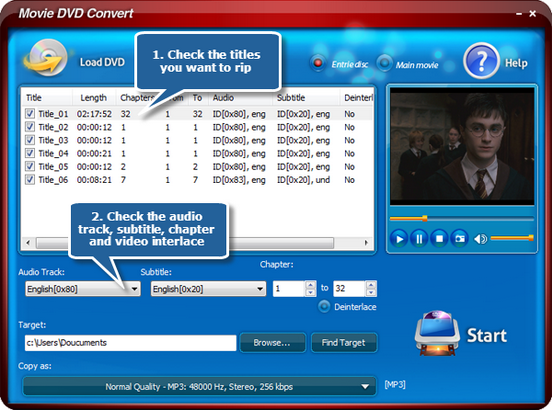Select the Entire disc radio button
The width and height of the screenshot is (552, 410).
[x=318, y=63]
